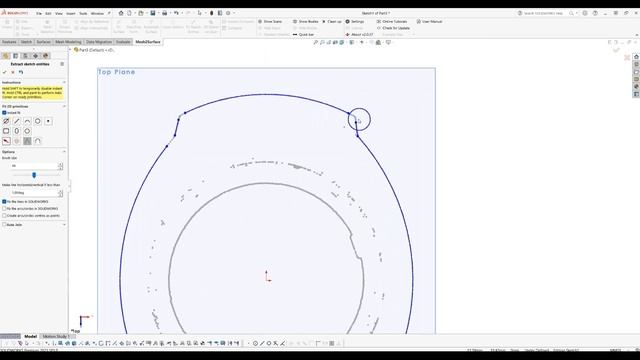The image size is (640, 360).
Task: Open SOLIDWORKS Home in the right task pane
Action: [636, 57]
